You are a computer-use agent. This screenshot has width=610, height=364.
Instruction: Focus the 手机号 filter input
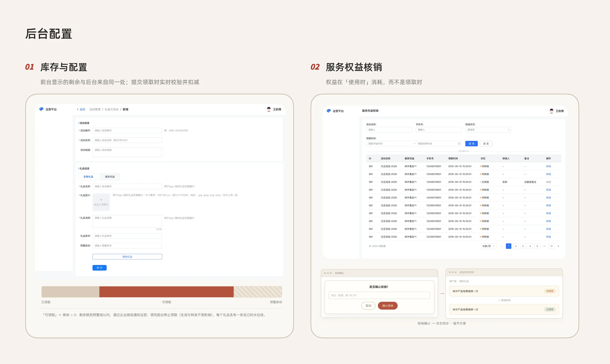click(438, 130)
